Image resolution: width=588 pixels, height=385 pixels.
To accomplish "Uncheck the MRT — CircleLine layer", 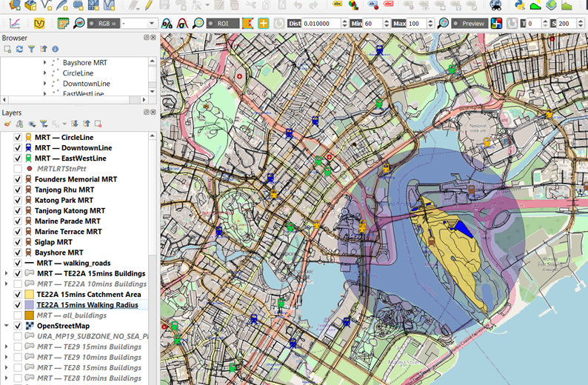I will (x=19, y=137).
